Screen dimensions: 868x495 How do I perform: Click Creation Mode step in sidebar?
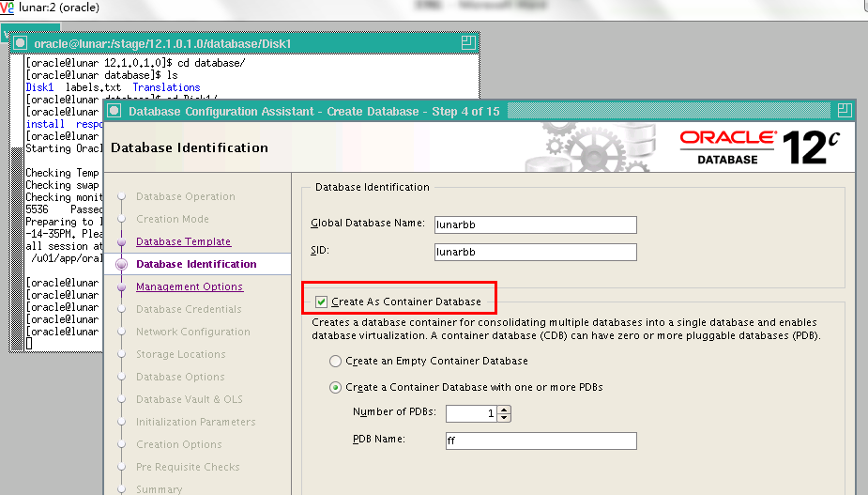(172, 219)
